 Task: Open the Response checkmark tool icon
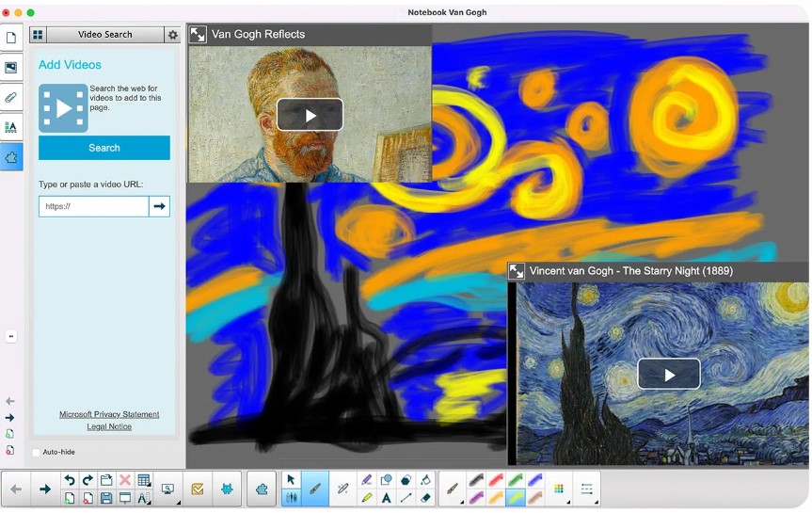[x=198, y=489]
